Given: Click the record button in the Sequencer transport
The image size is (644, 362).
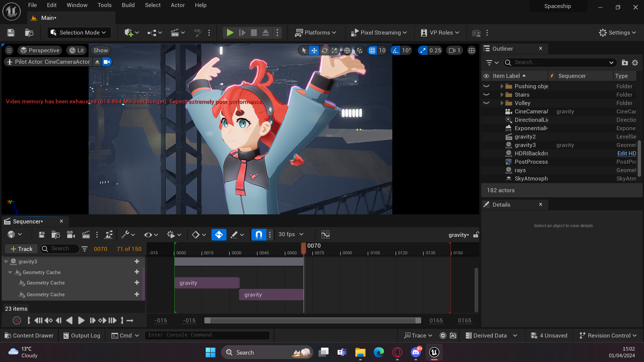Looking at the screenshot, I should (16, 320).
